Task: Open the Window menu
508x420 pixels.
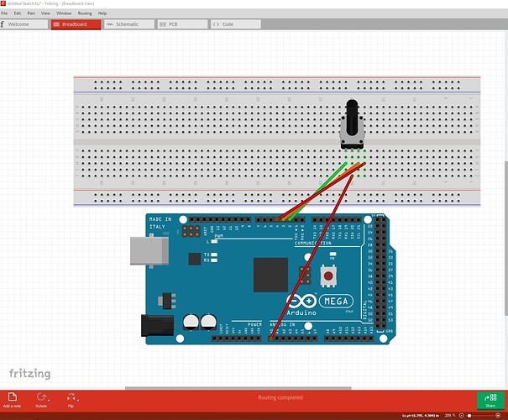Action: 64,13
